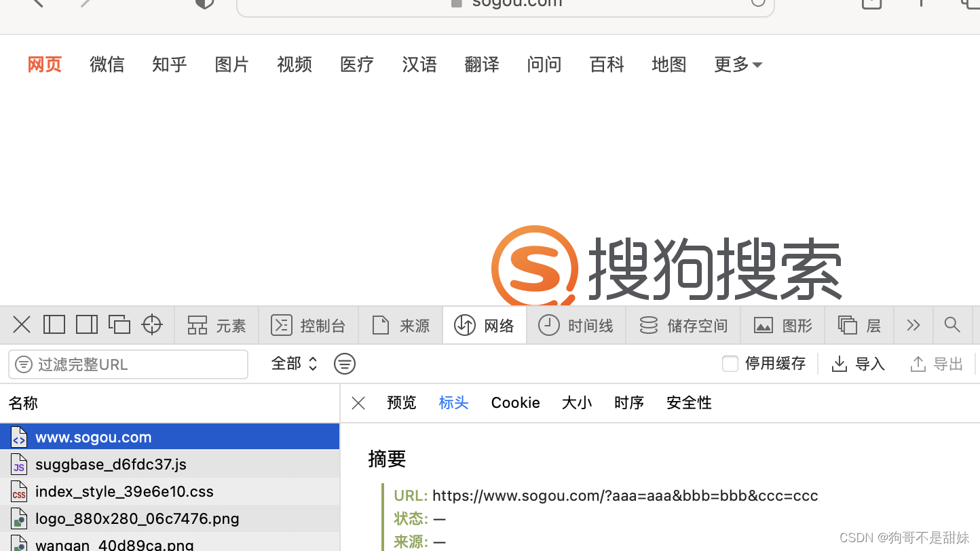Dock inspector to the right side
Screen dimensions: 980x551
pyautogui.click(x=87, y=325)
